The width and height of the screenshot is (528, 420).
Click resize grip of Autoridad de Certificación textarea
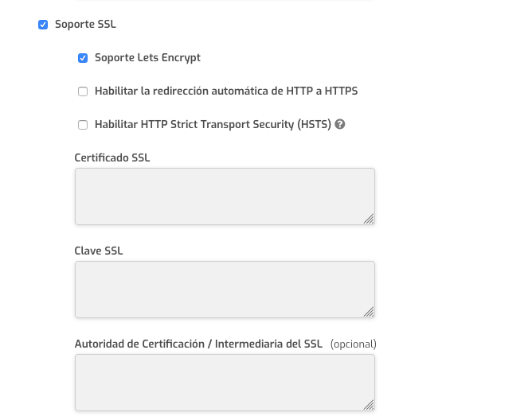tap(369, 405)
